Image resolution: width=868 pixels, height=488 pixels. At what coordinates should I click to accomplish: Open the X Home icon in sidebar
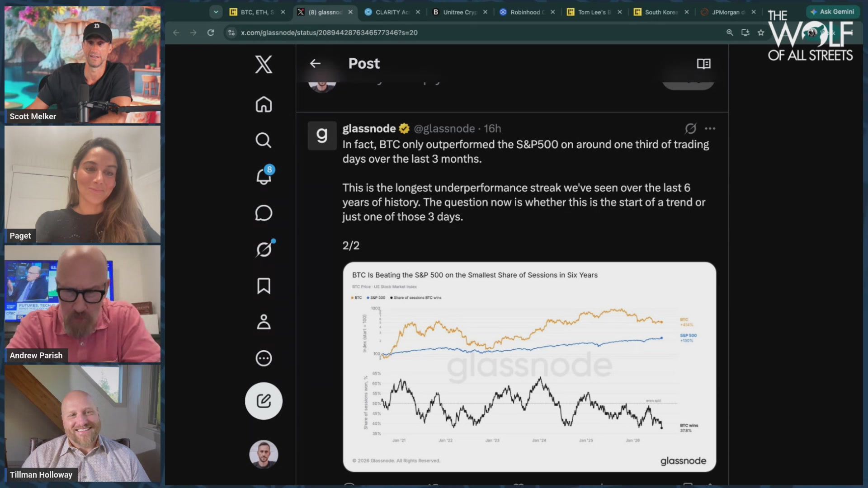pyautogui.click(x=264, y=104)
